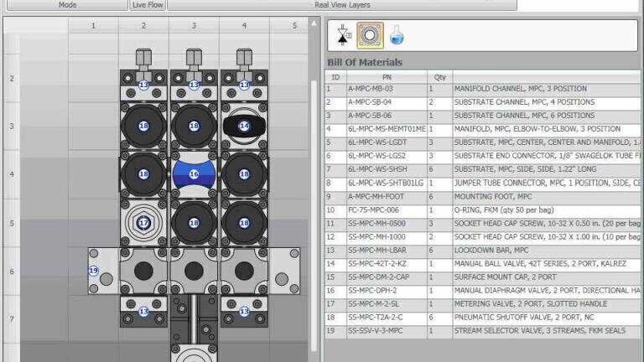The width and height of the screenshot is (644, 362).
Task: Click description O-RING, FKM (qty 50 per bag)
Action: click(x=504, y=210)
